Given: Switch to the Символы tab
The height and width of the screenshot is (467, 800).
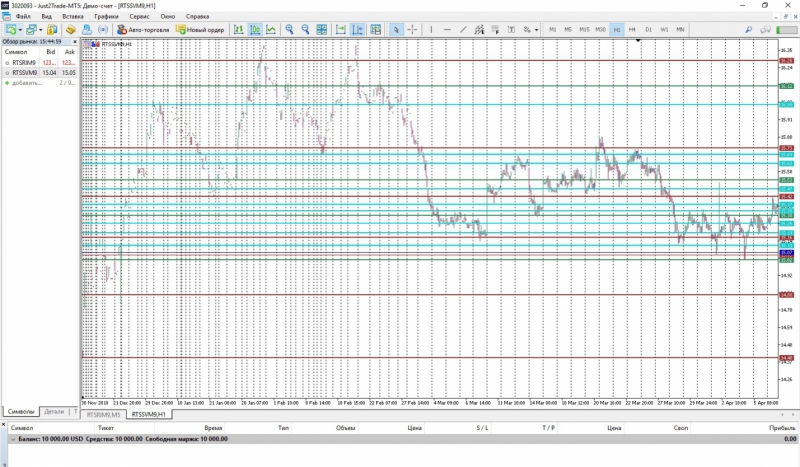Looking at the screenshot, I should coord(20,411).
